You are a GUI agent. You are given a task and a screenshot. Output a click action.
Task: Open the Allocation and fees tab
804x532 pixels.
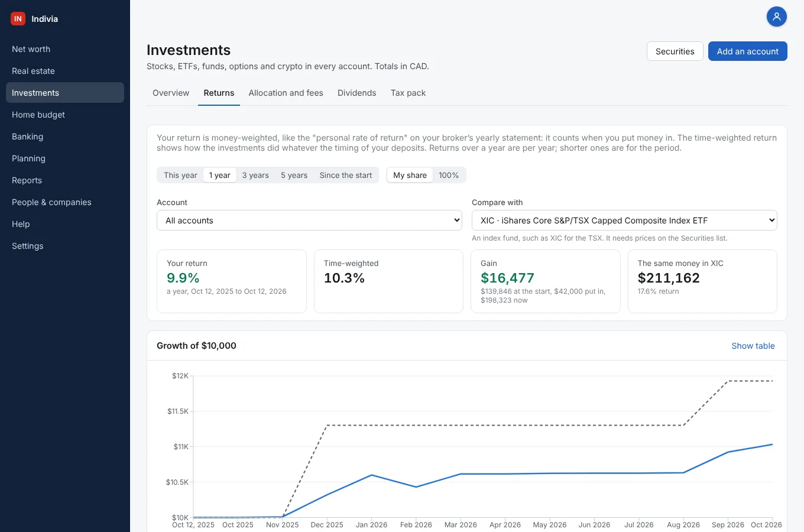click(286, 93)
